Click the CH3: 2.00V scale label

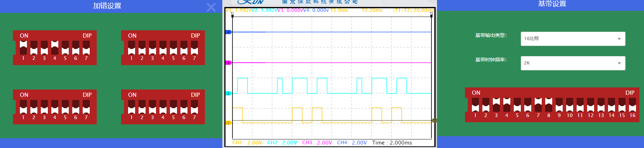click(317, 143)
